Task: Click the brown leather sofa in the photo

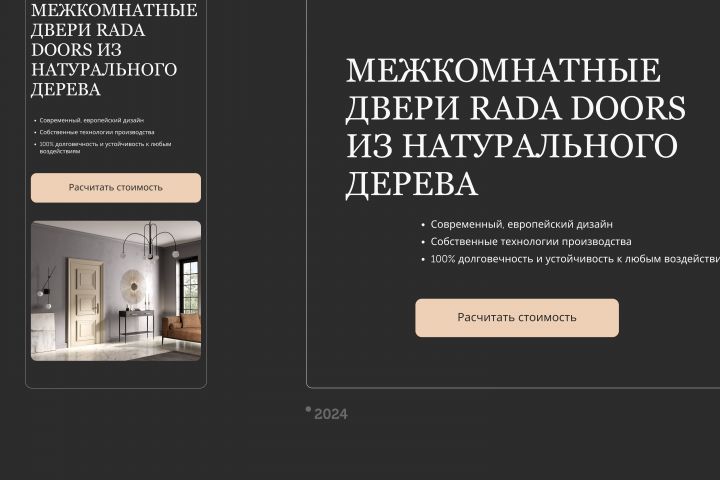Action: [x=182, y=328]
